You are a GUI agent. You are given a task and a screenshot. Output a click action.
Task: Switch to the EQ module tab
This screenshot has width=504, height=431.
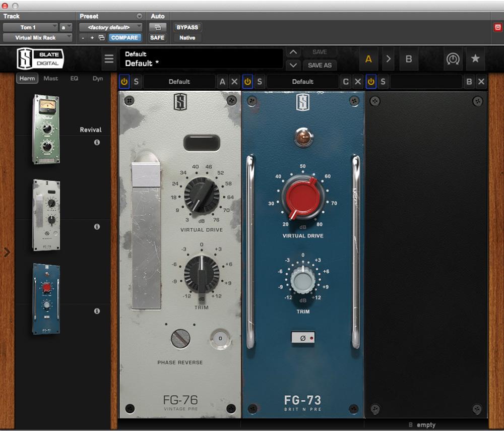point(74,79)
